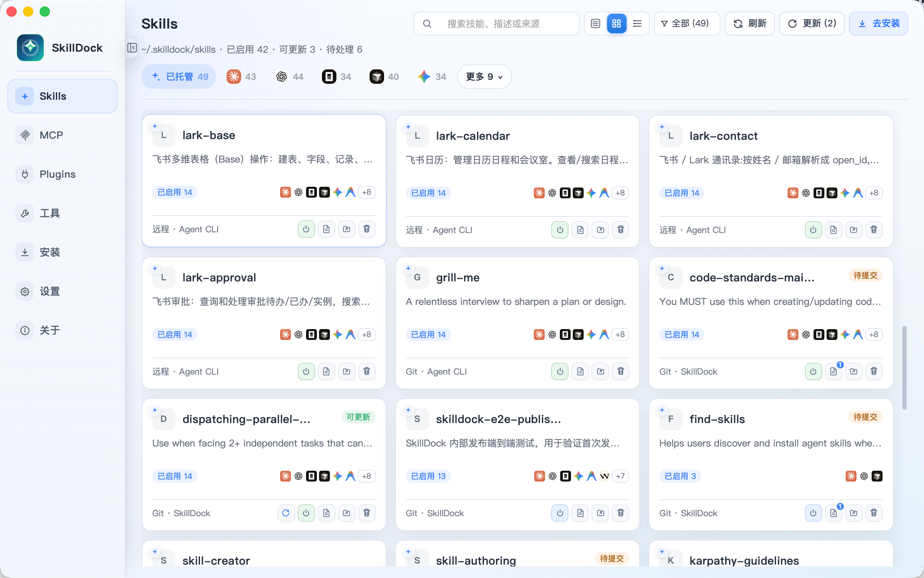This screenshot has height=578, width=924.
Task: Delete lark-contact using trash icon
Action: point(873,230)
